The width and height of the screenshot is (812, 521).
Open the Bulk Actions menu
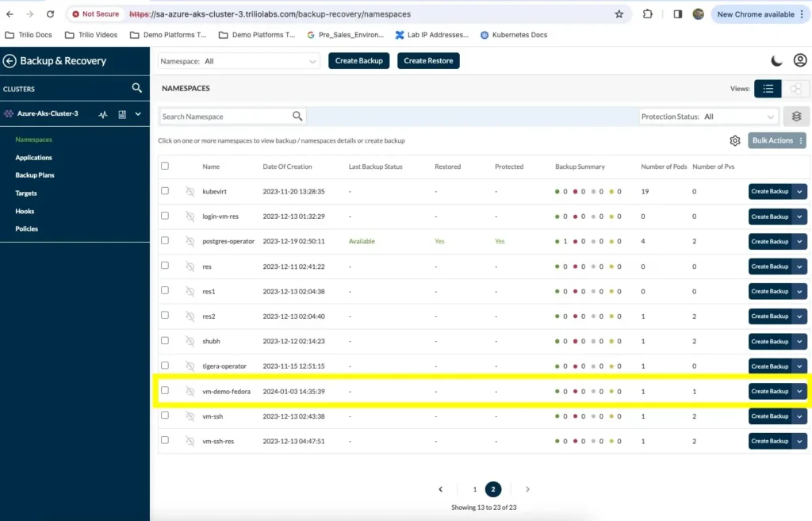click(777, 140)
